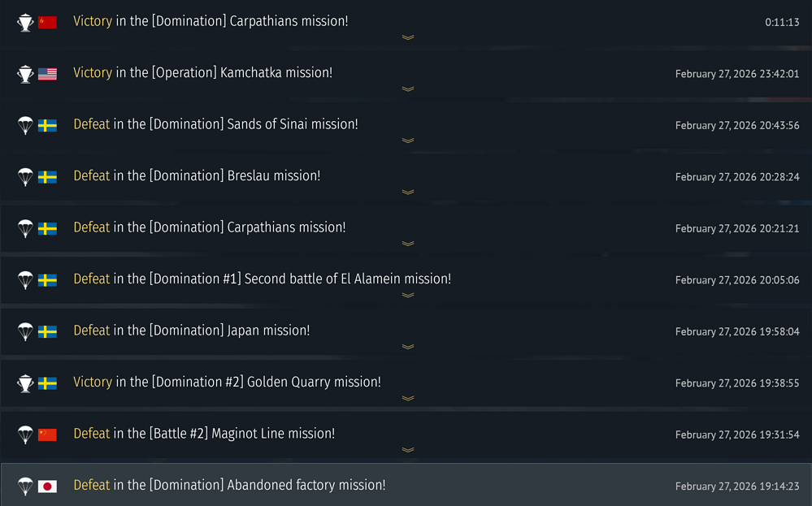Click the parachute icon on Abandoned factory row
This screenshot has height=506, width=812.
click(25, 486)
